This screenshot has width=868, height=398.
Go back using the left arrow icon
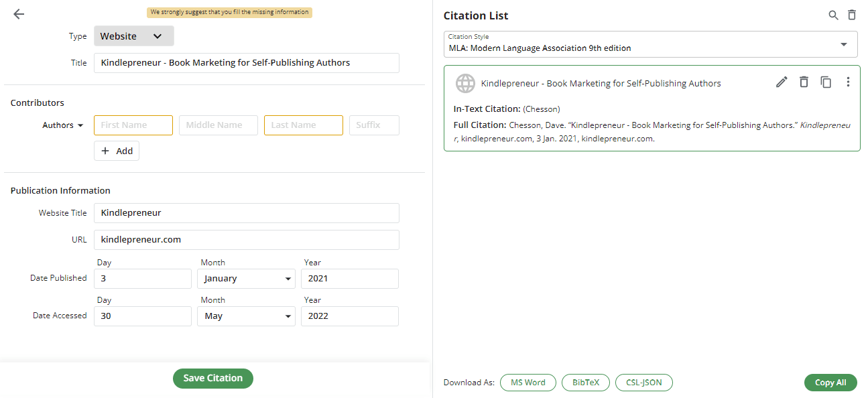tap(19, 14)
